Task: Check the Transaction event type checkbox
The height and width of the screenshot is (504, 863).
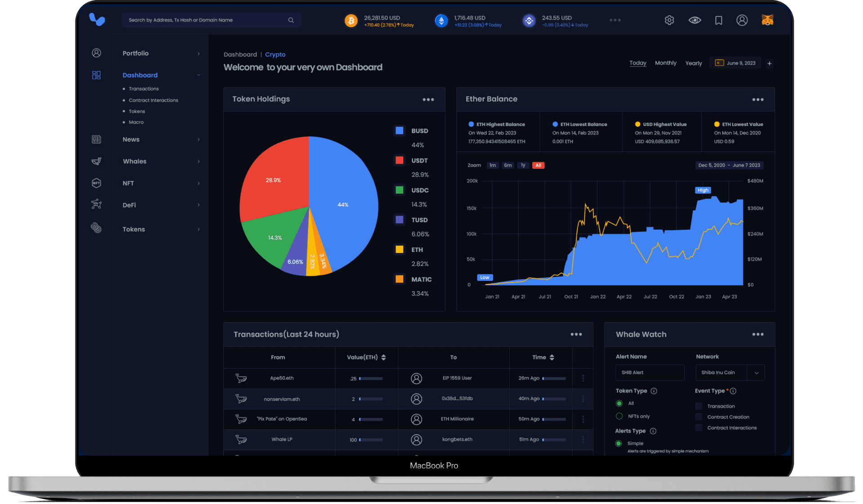Action: pos(698,406)
